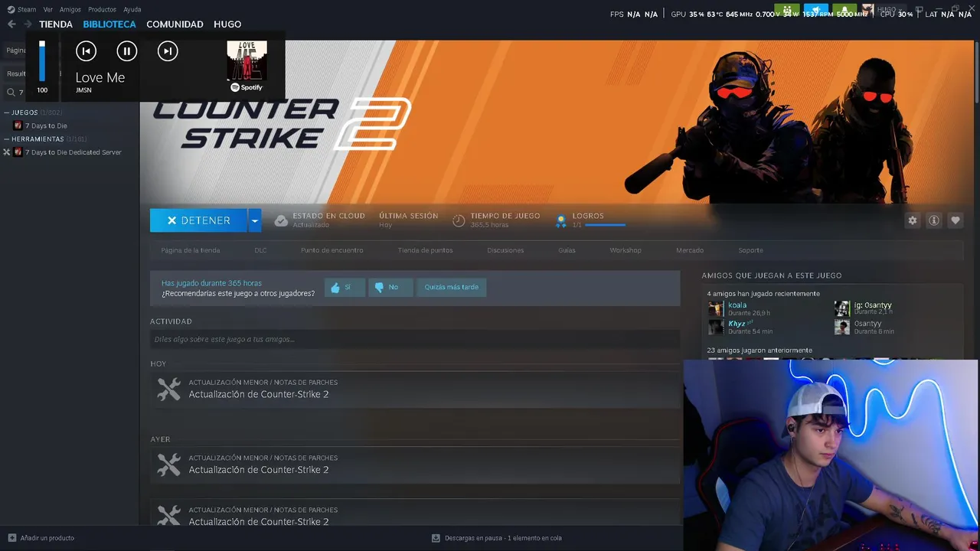The height and width of the screenshot is (551, 980).
Task: Skip to the previous track in media overlay
Action: coord(86,51)
